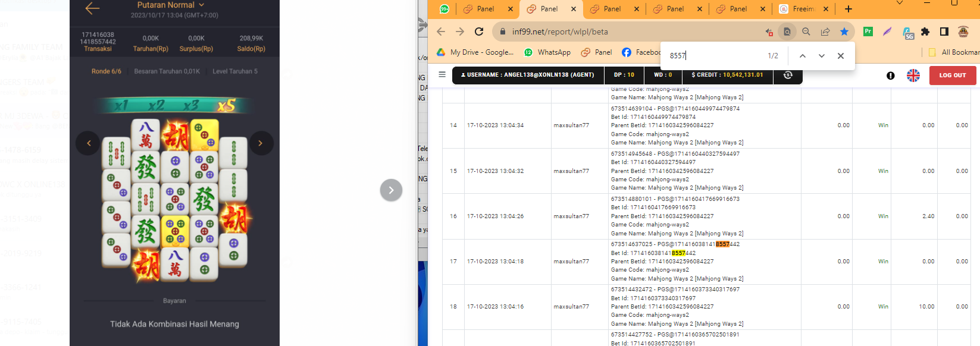Select the Ronde 6/6 label

[x=107, y=71]
